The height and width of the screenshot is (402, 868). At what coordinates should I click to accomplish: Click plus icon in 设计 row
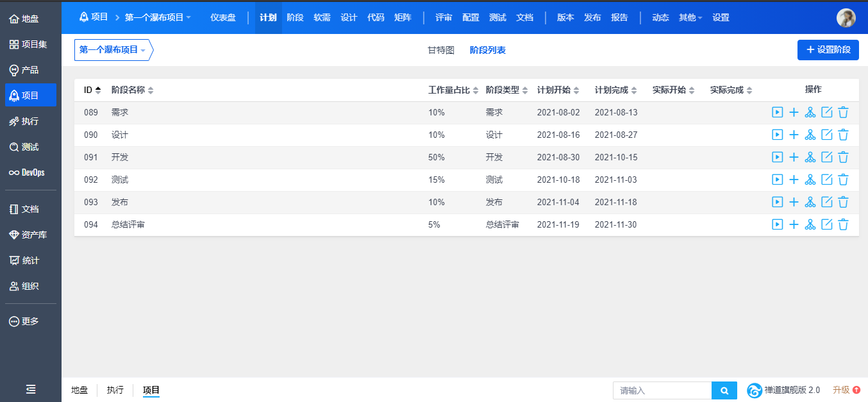point(794,135)
